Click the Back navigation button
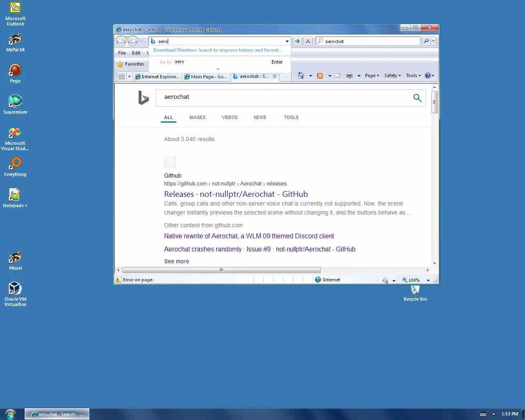This screenshot has height=420, width=525. (121, 41)
